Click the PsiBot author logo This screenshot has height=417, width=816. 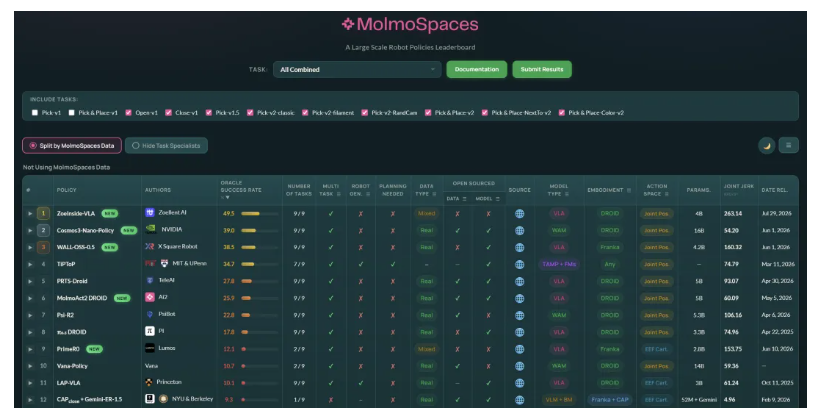pos(150,314)
